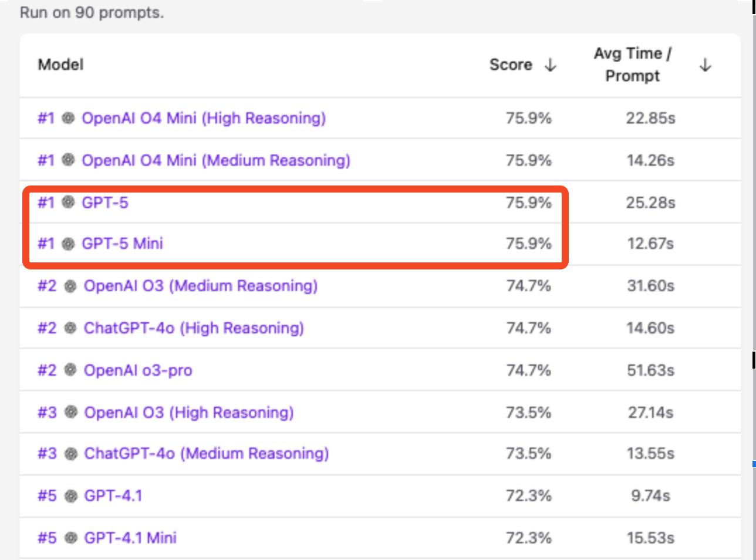
Task: Click OpenAI logo beside ChatGPT-4o (High Reasoning)
Action: 70,328
